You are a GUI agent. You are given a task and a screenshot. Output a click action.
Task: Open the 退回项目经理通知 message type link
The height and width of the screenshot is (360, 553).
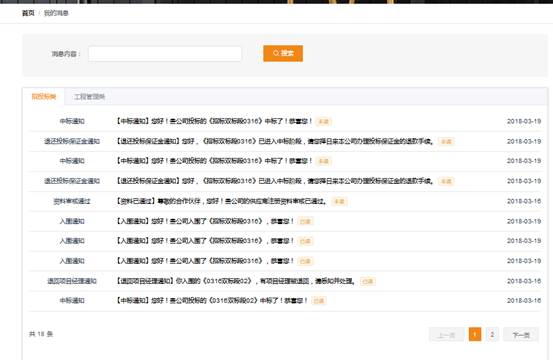pos(72,281)
